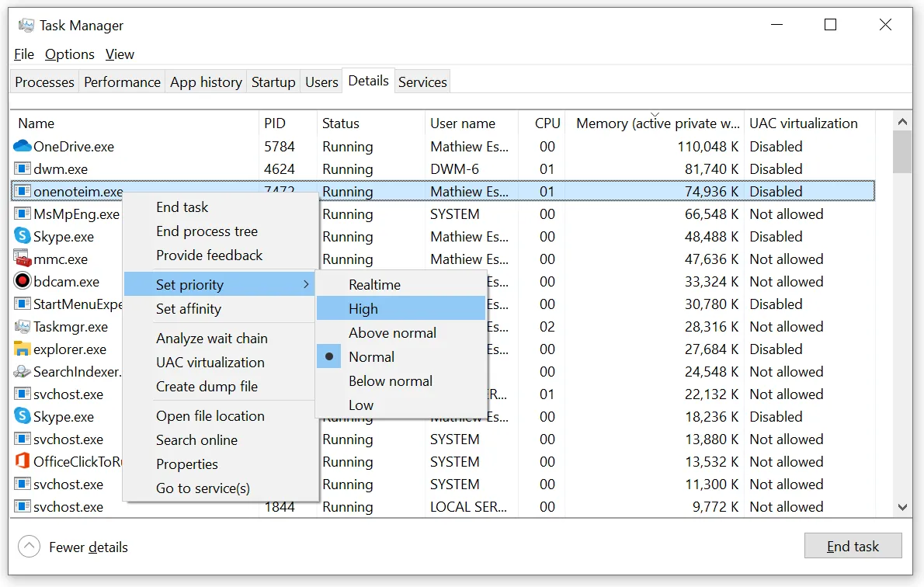Choose End process tree
Viewport: 924px width, 587px height.
coord(219,231)
